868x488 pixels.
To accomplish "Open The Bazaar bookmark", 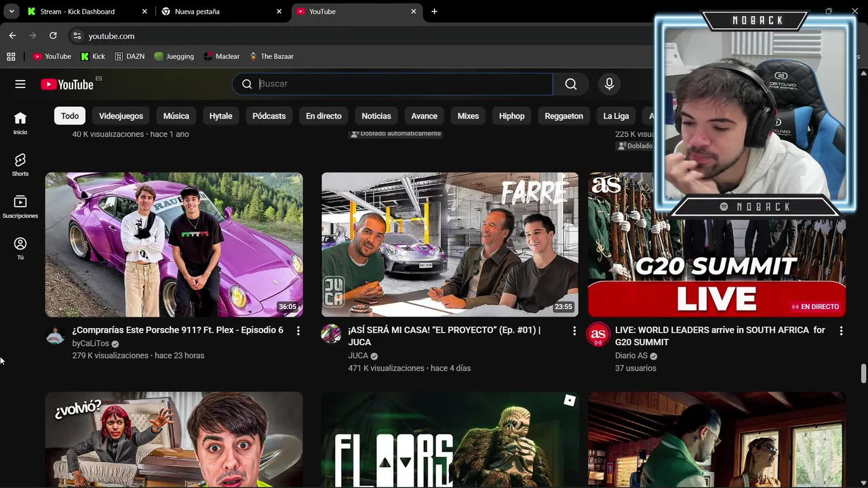I will pos(271,56).
